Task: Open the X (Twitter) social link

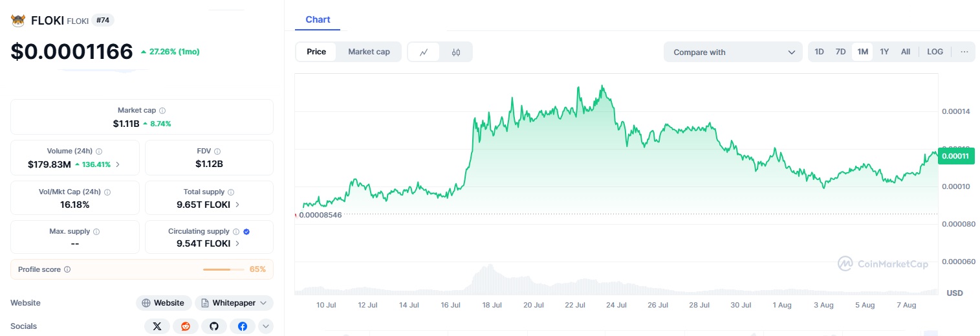Action: [x=157, y=326]
